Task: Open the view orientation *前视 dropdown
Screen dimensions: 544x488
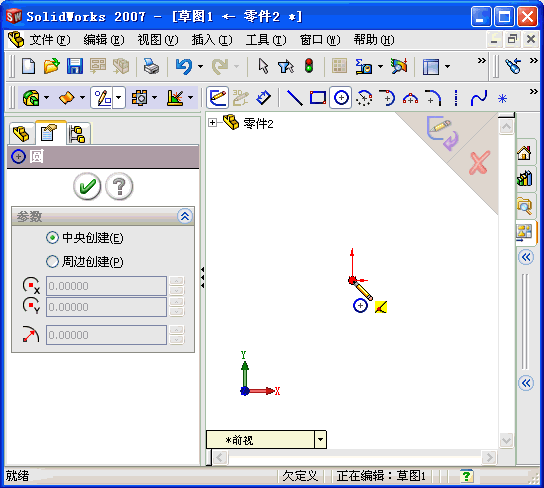Action: (x=321, y=440)
